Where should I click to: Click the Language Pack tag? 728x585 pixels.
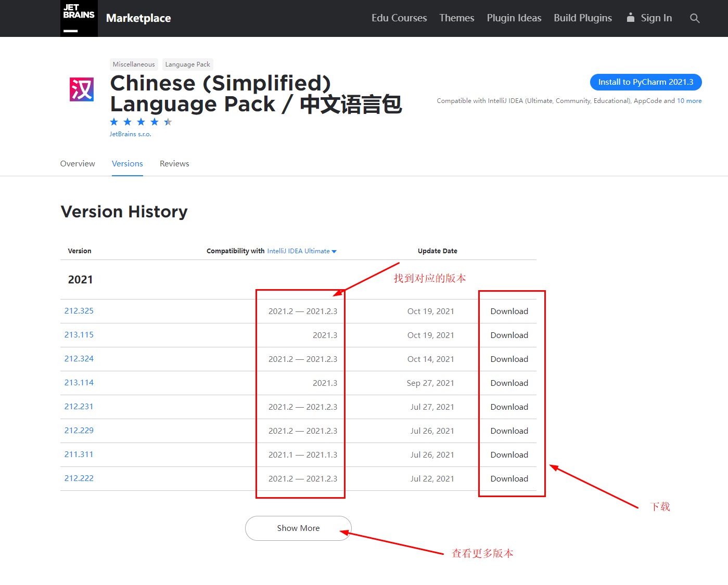coord(187,64)
